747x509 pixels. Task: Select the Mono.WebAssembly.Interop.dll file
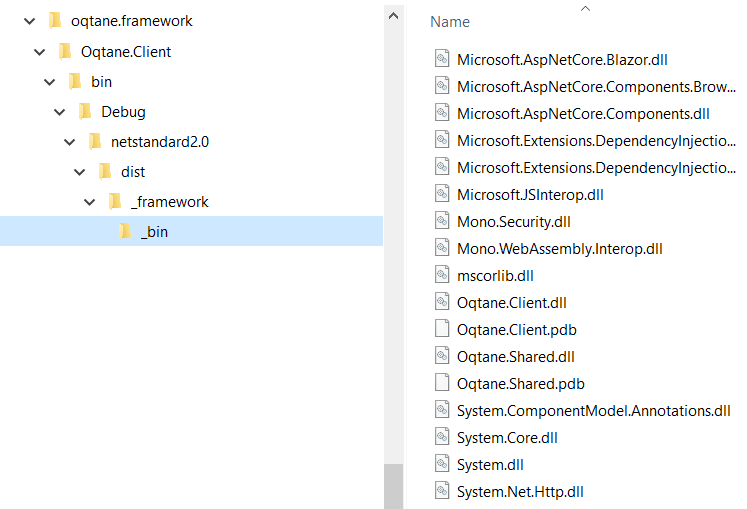559,248
